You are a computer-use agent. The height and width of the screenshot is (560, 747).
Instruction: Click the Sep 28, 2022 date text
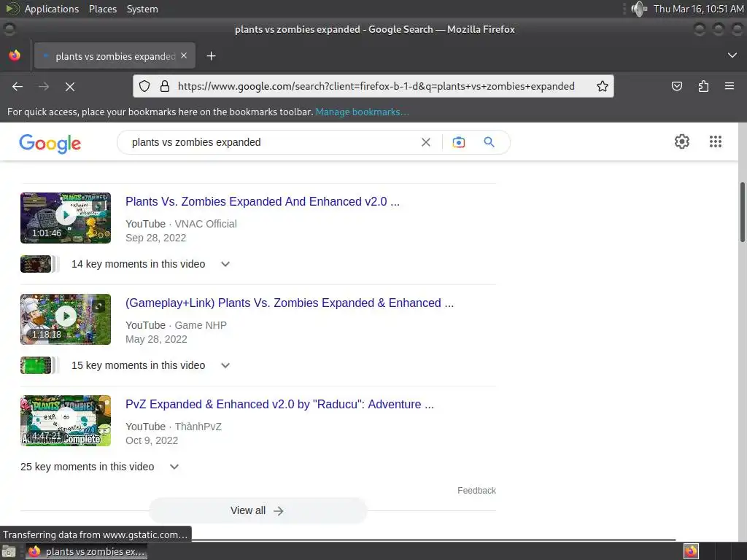[156, 238]
